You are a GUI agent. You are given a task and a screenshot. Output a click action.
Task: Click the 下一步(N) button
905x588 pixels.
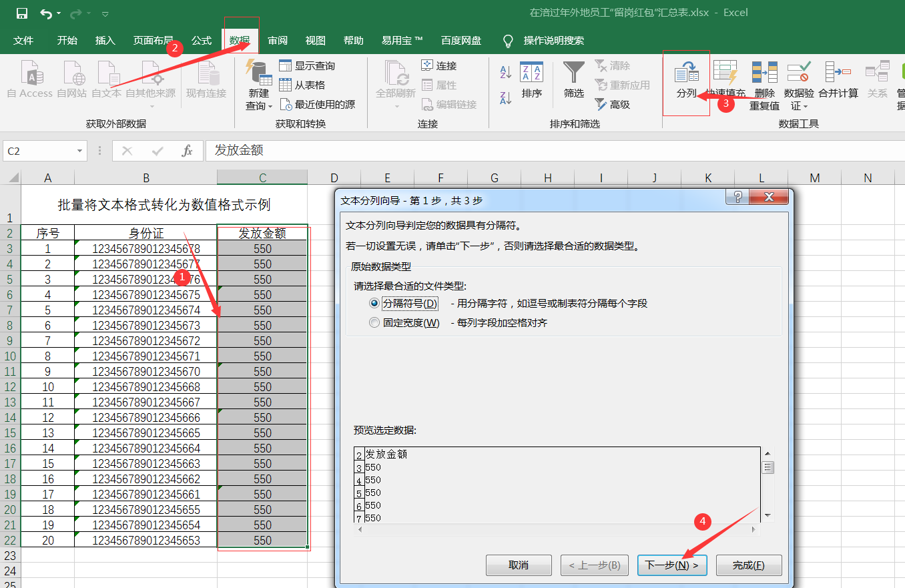point(671,565)
